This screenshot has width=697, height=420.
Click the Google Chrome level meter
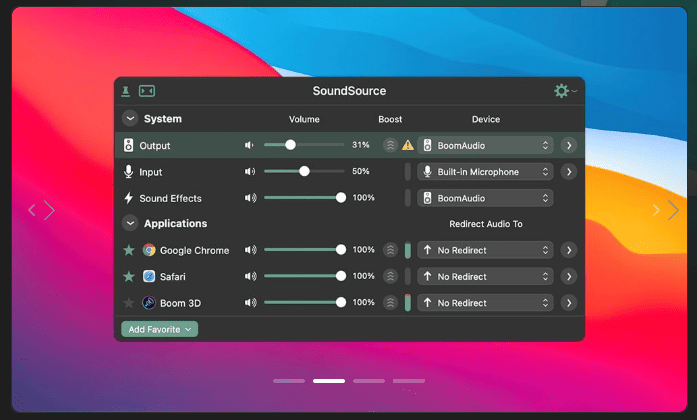[408, 250]
